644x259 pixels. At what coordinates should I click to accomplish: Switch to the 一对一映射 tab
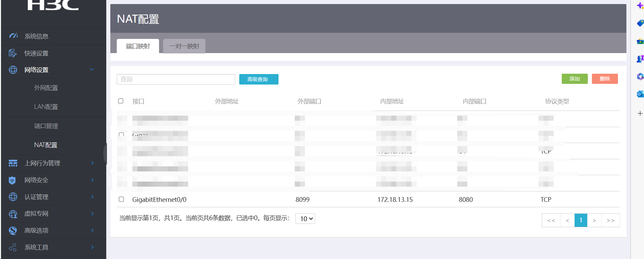[x=184, y=46]
